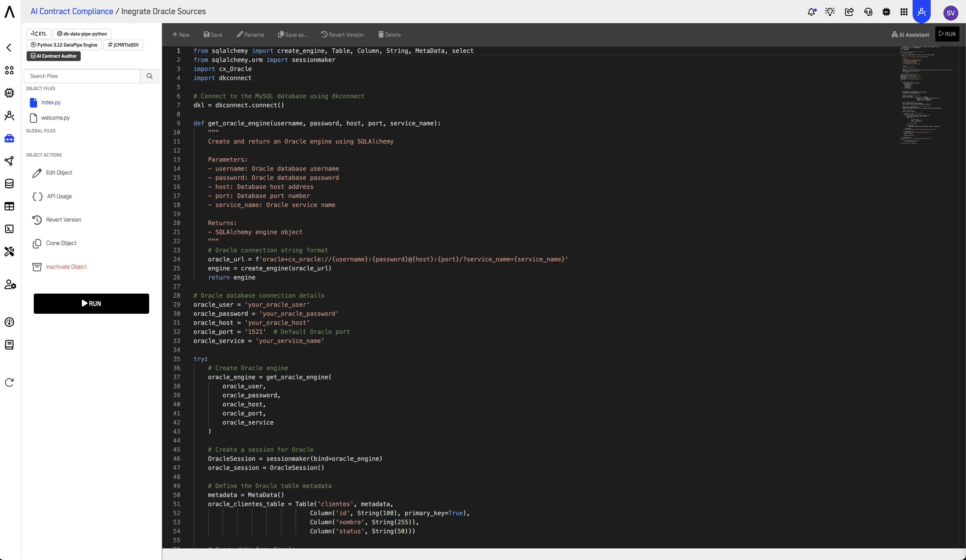The height and width of the screenshot is (560, 966).
Task: Click the refresh icon in sidebar
Action: pyautogui.click(x=9, y=382)
